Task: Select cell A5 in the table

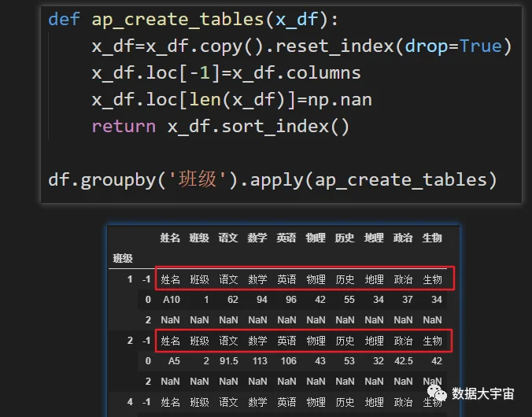Action: 174,361
